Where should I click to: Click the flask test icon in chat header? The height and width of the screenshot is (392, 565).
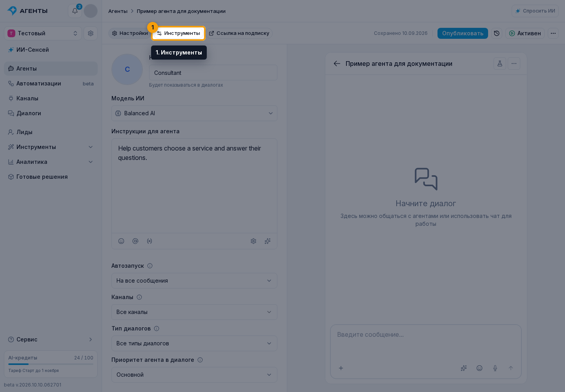tap(500, 64)
